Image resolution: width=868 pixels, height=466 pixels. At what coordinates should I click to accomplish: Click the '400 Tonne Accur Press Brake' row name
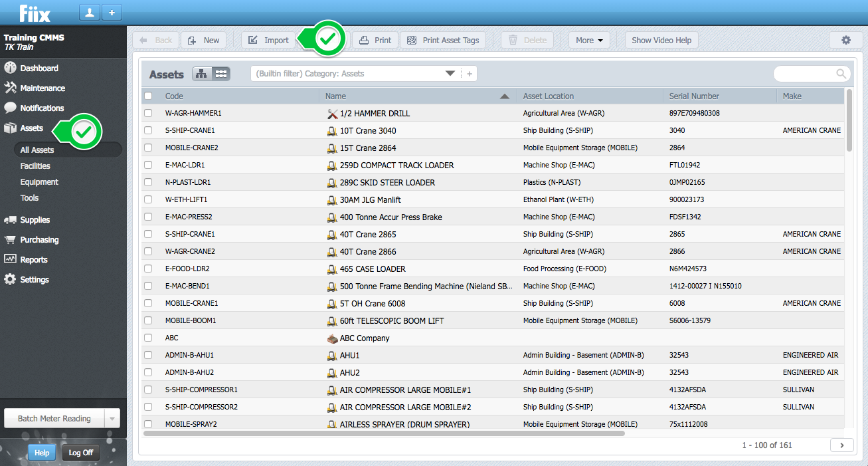[x=391, y=217]
